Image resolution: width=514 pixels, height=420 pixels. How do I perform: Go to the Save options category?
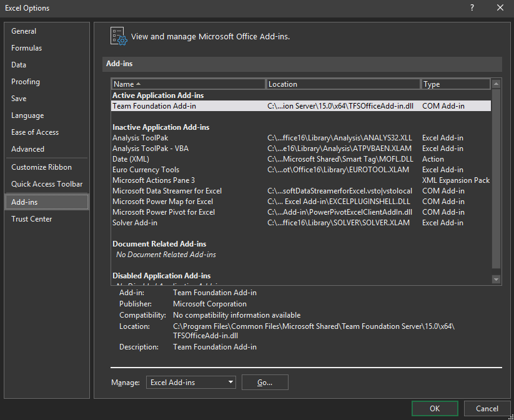pos(47,99)
